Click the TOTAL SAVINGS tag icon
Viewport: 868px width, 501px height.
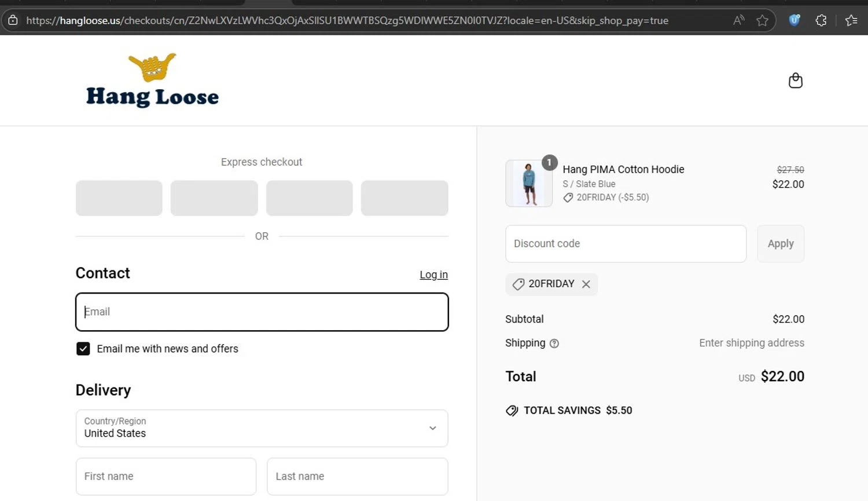coord(512,411)
